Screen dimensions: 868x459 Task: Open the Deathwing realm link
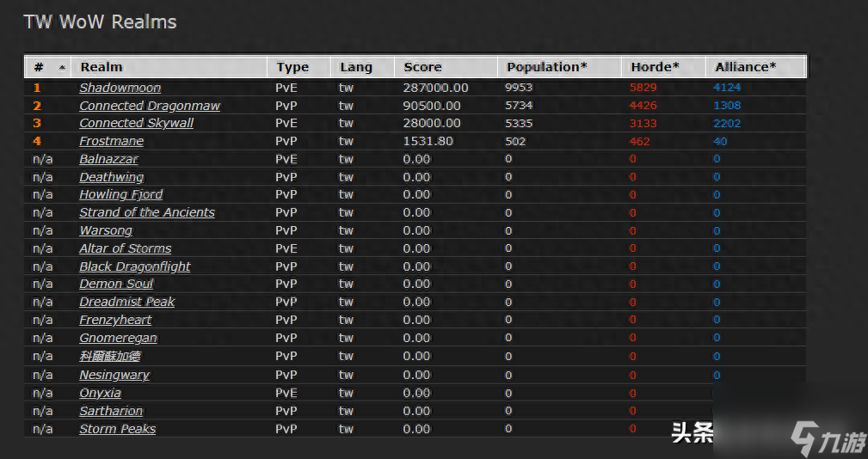click(x=111, y=177)
